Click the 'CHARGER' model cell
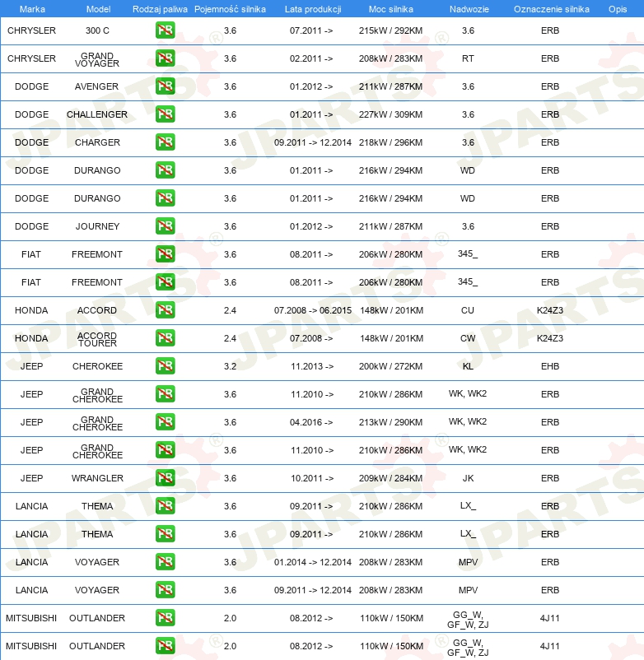Image resolution: width=644 pixels, height=660 pixels. coord(97,142)
